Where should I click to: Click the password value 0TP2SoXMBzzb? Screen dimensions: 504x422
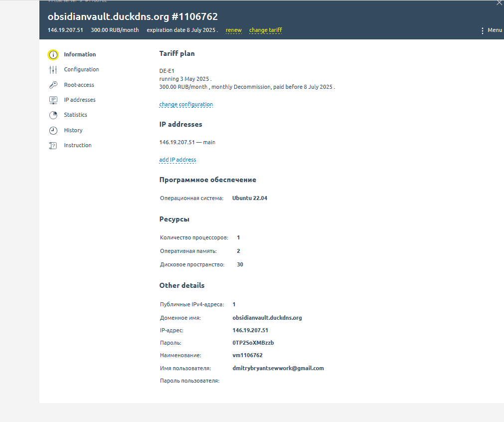[x=253, y=343]
